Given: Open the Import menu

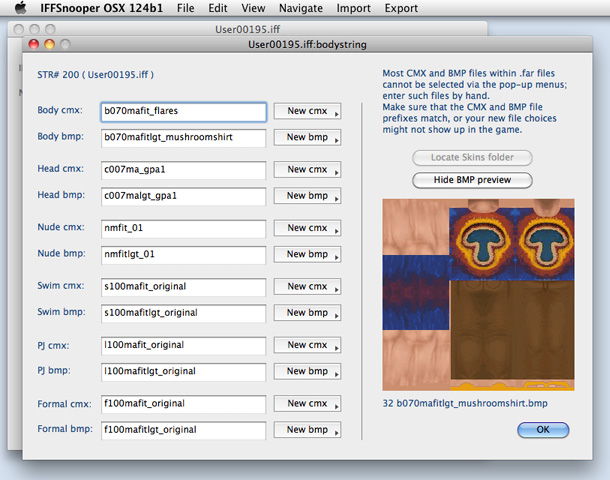Looking at the screenshot, I should [x=353, y=8].
